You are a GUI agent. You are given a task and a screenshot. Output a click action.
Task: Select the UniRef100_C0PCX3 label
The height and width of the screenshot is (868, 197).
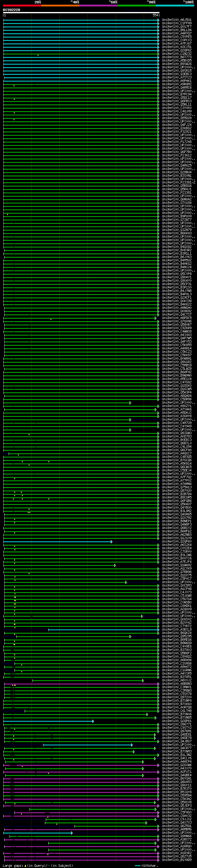click(x=176, y=40)
